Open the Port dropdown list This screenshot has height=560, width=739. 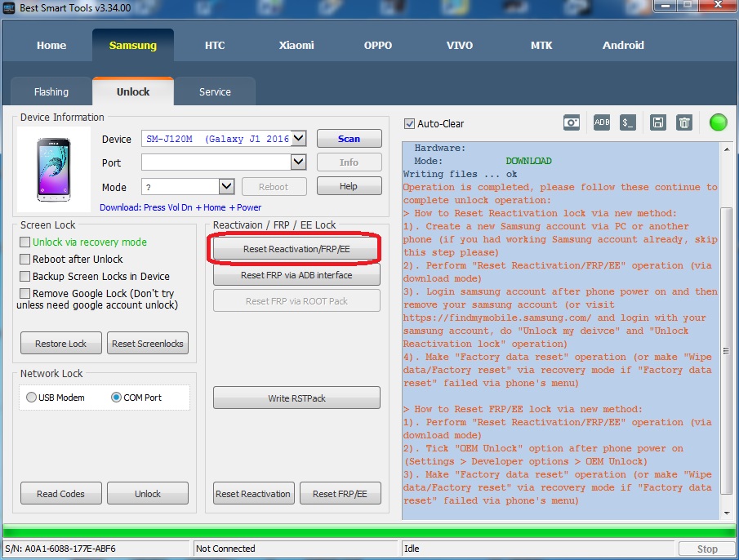point(298,162)
